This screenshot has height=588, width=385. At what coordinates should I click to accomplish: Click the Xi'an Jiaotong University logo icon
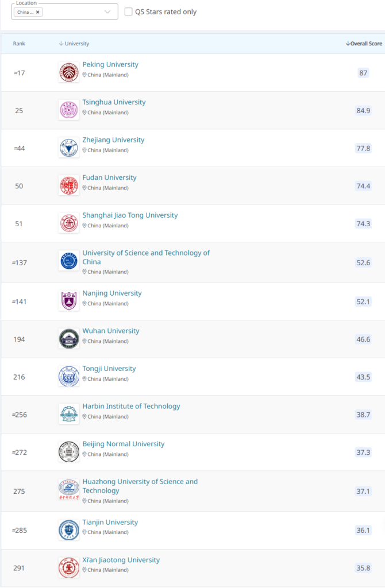[x=69, y=568]
